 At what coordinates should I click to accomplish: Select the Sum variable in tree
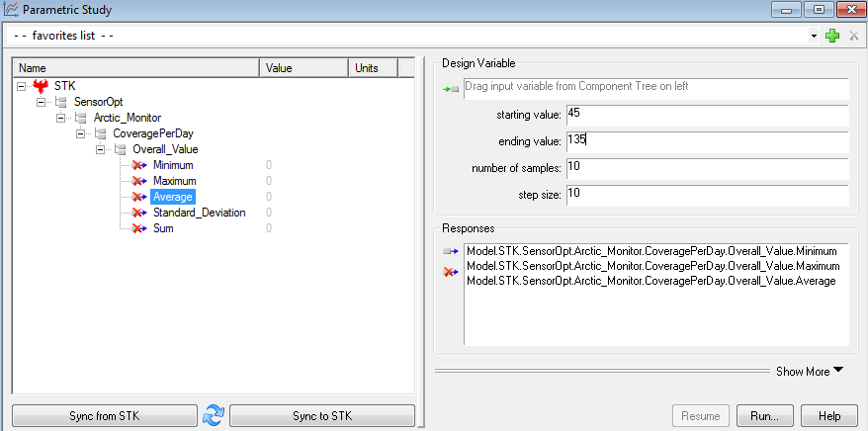[163, 228]
